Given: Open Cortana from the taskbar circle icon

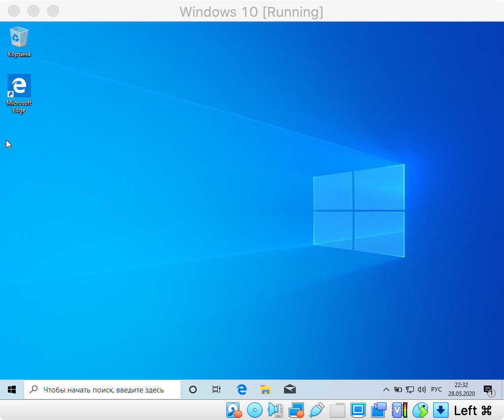Looking at the screenshot, I should (x=193, y=390).
